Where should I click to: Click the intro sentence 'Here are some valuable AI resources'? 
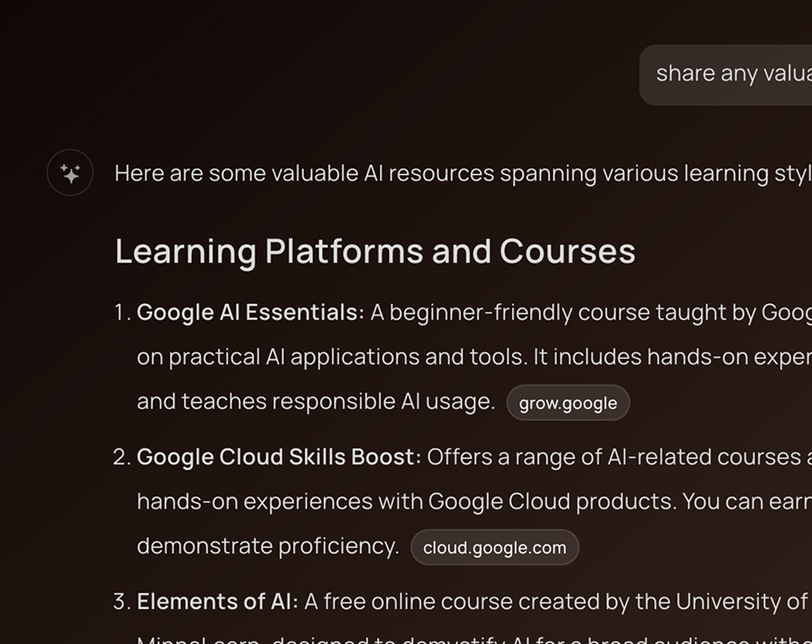pyautogui.click(x=303, y=173)
